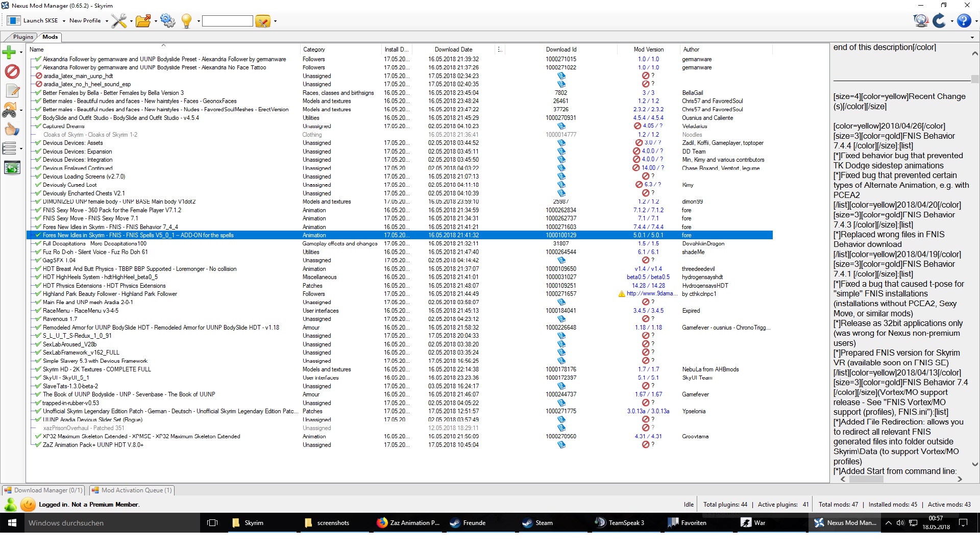Expand the lightbulb tips dropdown arrow
This screenshot has width=980, height=551.
[x=198, y=21]
